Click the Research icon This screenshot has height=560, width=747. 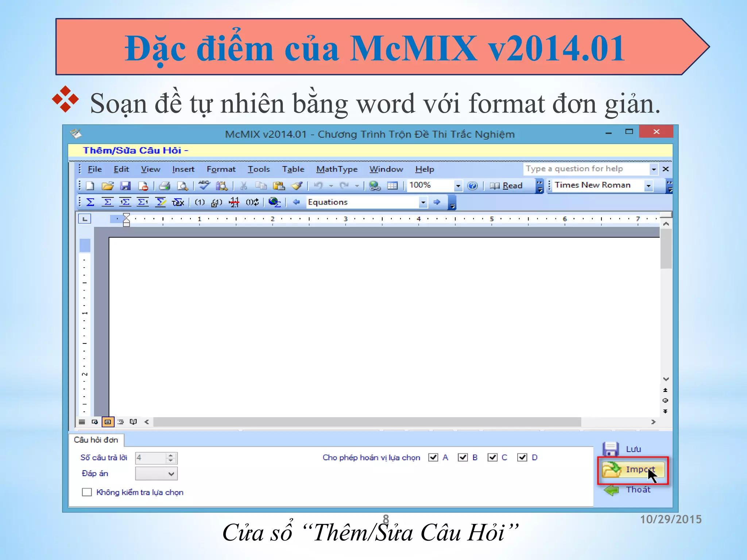tap(221, 186)
